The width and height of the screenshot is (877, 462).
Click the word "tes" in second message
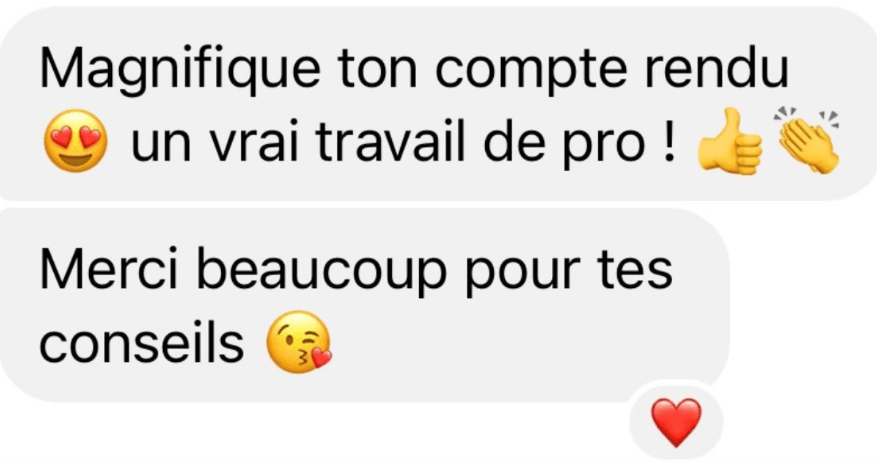click(635, 271)
